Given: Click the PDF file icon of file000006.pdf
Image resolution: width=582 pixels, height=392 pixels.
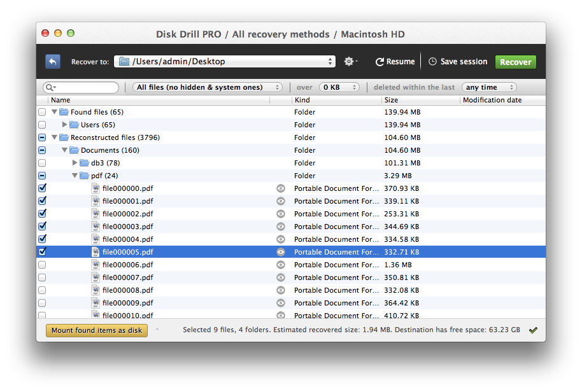Looking at the screenshot, I should click(x=96, y=265).
